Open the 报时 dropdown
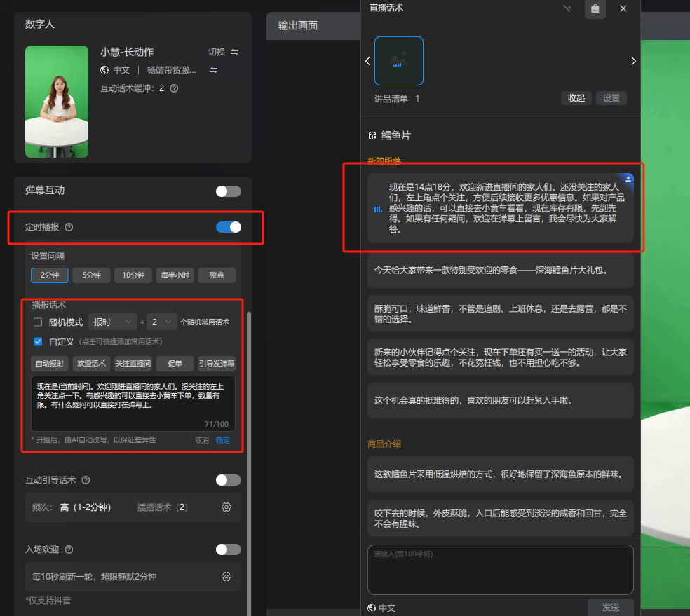 [x=113, y=322]
